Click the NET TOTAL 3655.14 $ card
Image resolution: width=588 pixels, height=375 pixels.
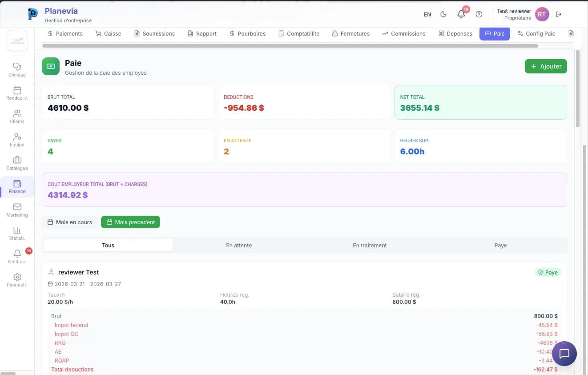click(481, 102)
